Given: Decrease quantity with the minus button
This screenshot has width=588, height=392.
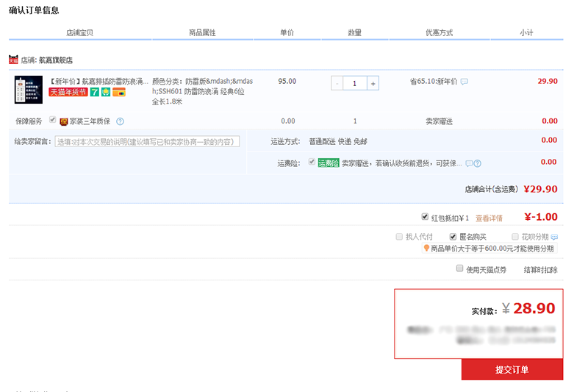Looking at the screenshot, I should point(337,83).
